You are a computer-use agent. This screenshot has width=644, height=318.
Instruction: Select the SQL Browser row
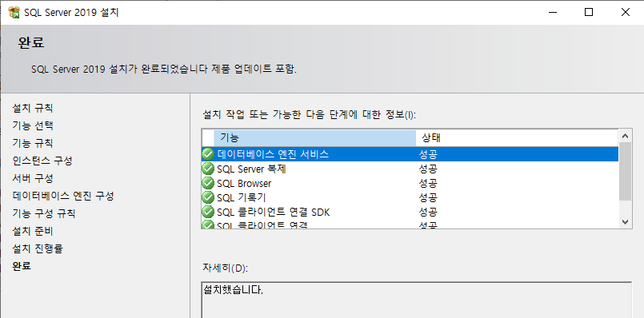(x=410, y=183)
